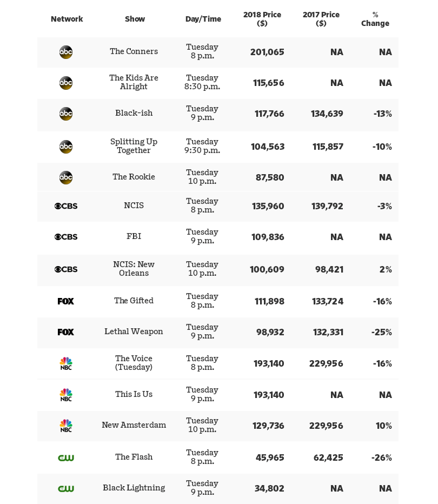This screenshot has width=438, height=504.
Task: Click the FOX logo beside Lethal Weapon
Action: pyautogui.click(x=66, y=332)
